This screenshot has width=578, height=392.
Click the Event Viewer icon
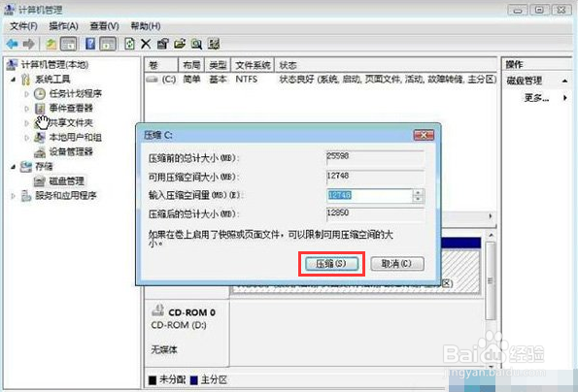click(40, 109)
